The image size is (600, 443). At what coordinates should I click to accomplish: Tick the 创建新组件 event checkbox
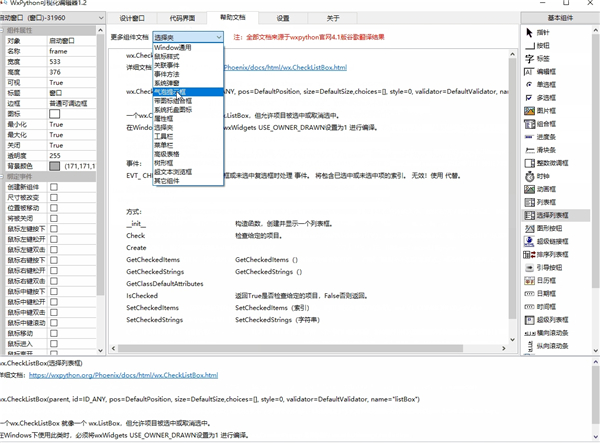tap(54, 187)
